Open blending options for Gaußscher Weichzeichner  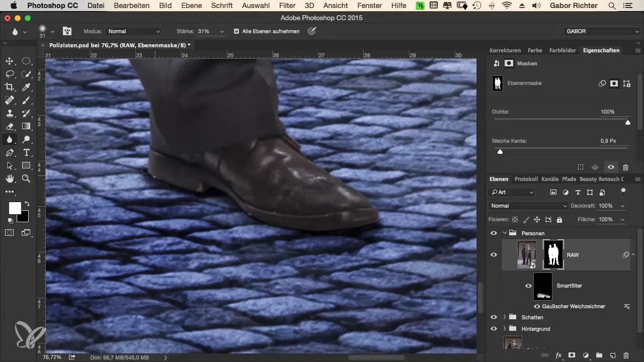click(x=627, y=306)
